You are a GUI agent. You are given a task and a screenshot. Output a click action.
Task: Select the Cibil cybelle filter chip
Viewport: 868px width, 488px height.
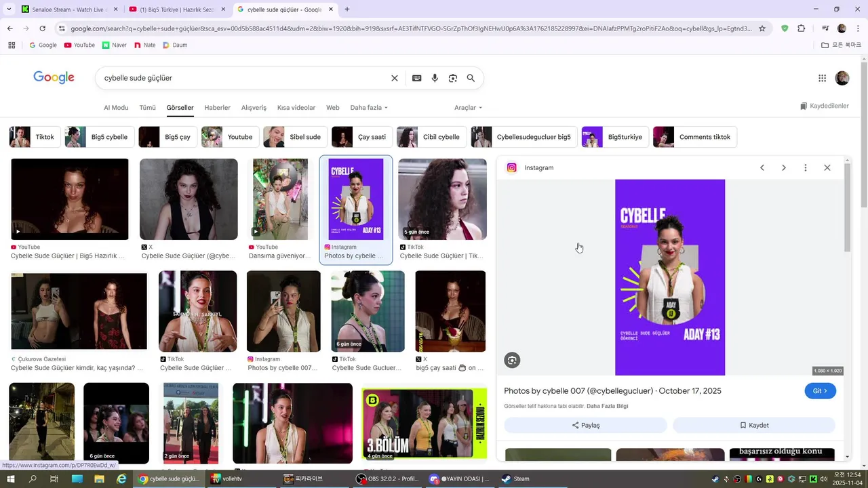tap(432, 137)
